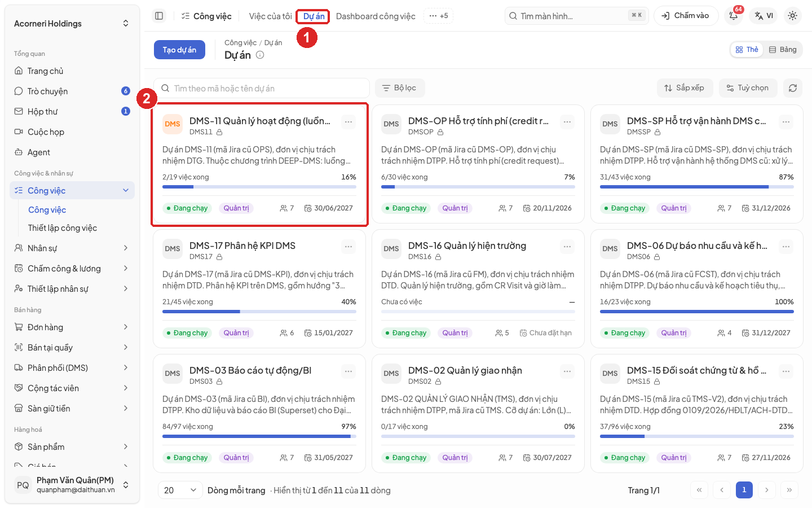Open more options on DMS-SP card
Viewport: 812px width, 508px height.
786,122
